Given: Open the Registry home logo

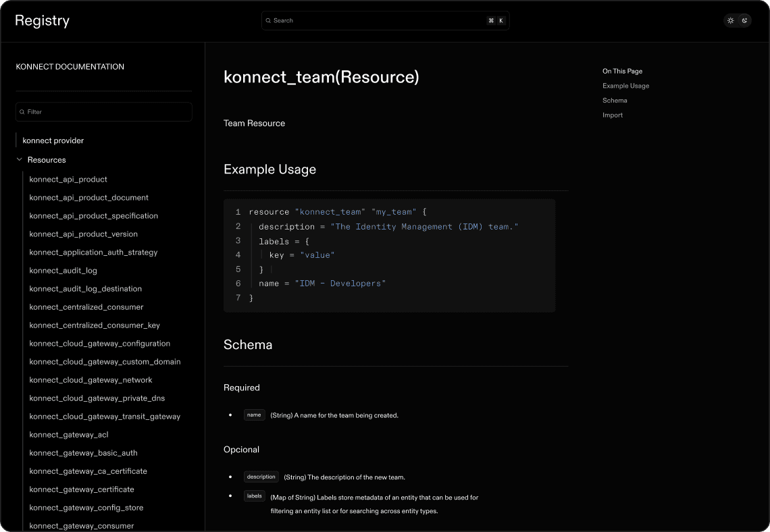Looking at the screenshot, I should [42, 21].
